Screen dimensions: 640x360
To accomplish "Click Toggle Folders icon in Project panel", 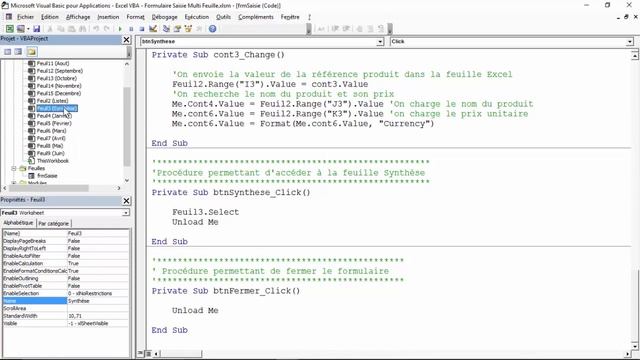I will pos(32,51).
